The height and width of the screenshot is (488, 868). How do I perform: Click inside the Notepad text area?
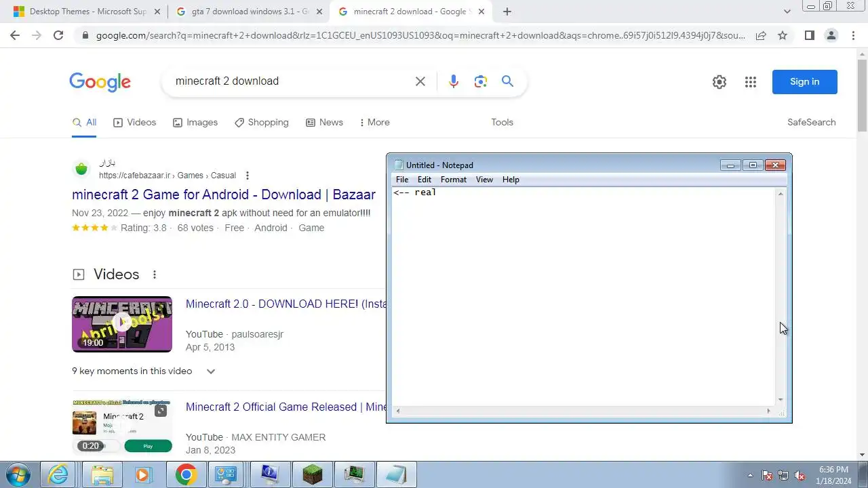pos(583,296)
